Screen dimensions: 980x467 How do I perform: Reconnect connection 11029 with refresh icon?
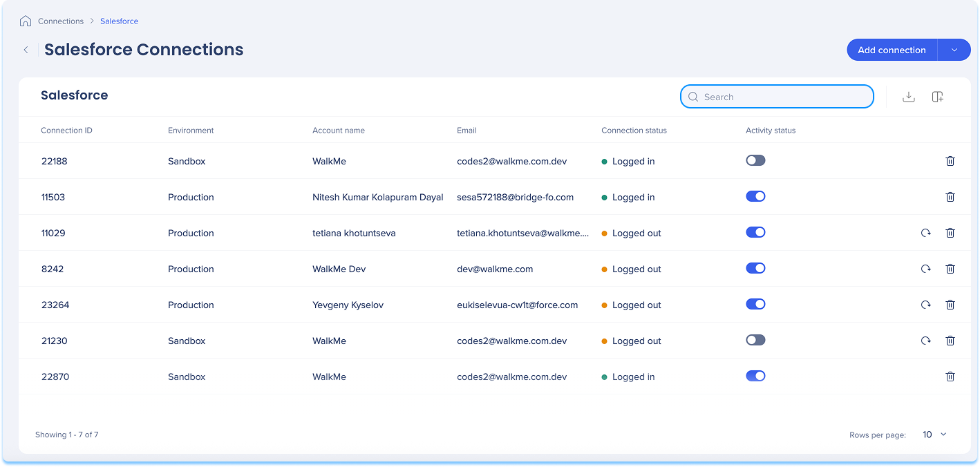(925, 233)
